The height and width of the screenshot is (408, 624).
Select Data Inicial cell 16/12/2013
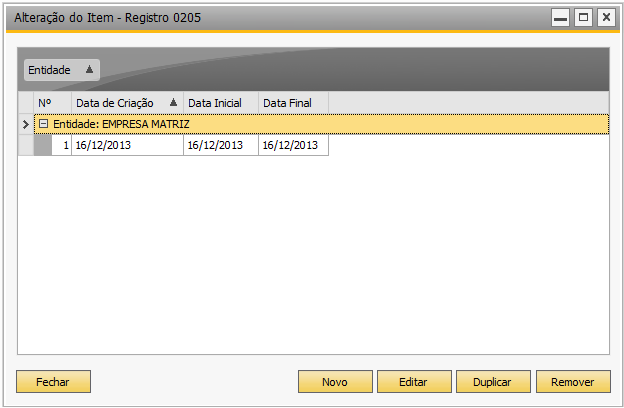pos(221,145)
